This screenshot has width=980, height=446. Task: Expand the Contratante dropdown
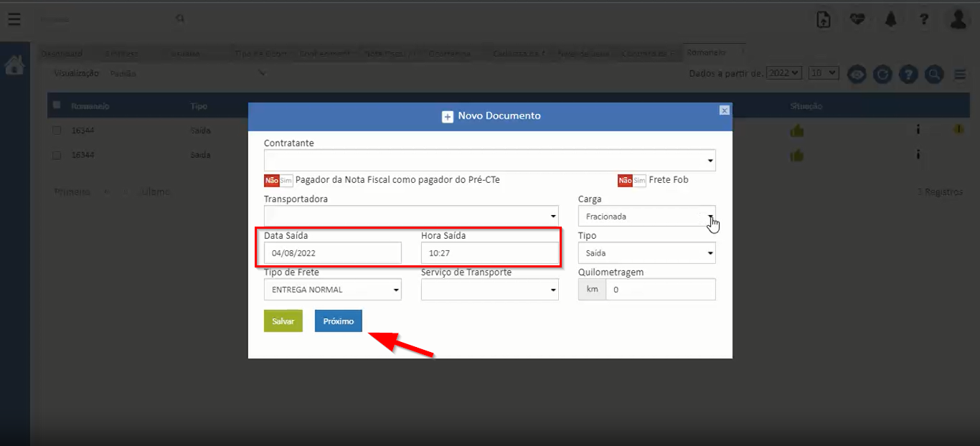pos(489,161)
